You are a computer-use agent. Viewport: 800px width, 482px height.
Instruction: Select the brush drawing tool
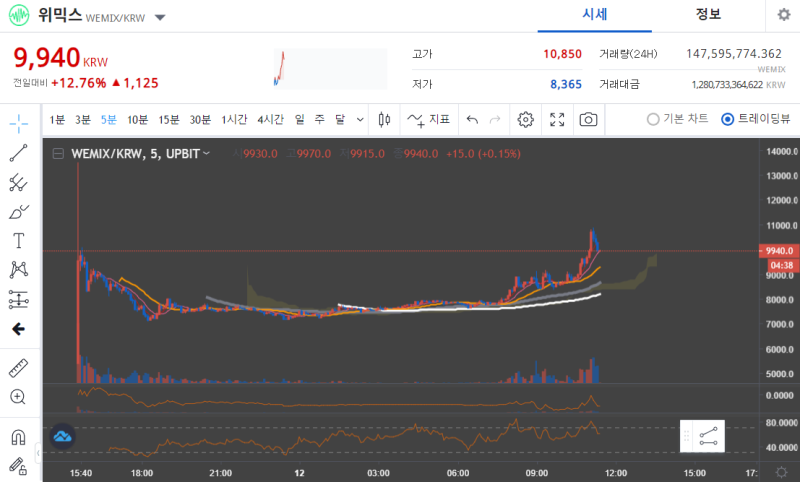(19, 212)
